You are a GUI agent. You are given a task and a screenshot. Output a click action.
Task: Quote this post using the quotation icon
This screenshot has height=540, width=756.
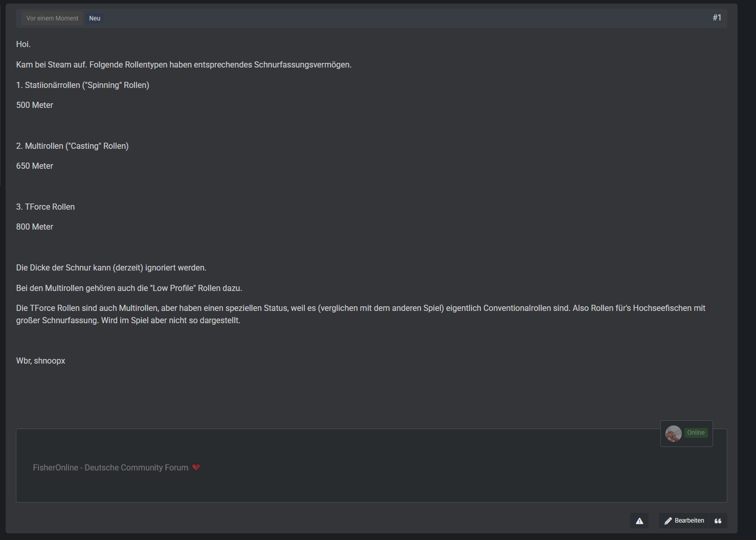coord(718,521)
